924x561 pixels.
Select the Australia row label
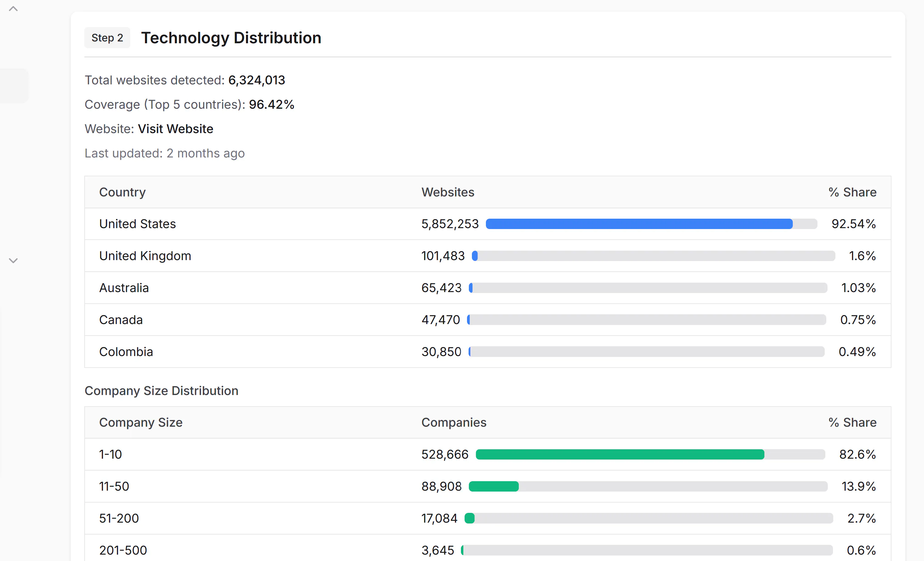pos(124,288)
